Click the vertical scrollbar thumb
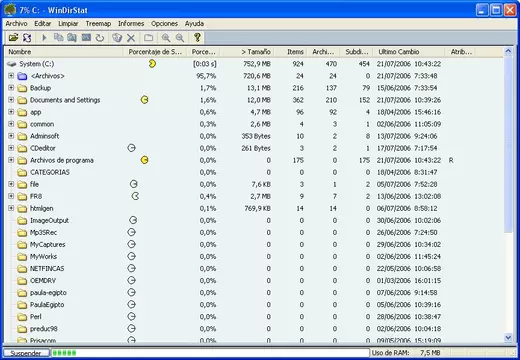520x360 pixels. point(508,145)
